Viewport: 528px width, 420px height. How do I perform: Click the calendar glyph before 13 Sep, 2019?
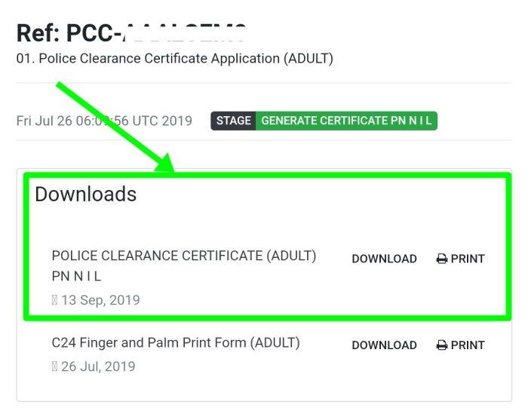[x=54, y=300]
